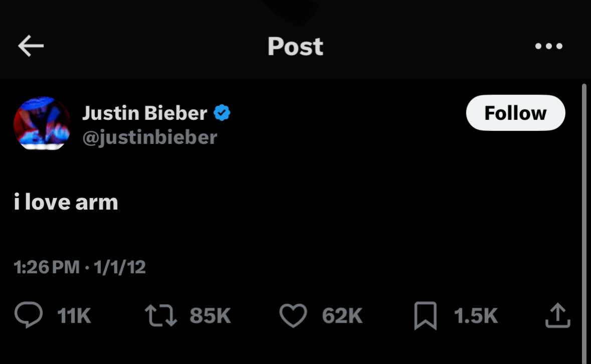Click the Justin Bieber display name

[x=144, y=113]
